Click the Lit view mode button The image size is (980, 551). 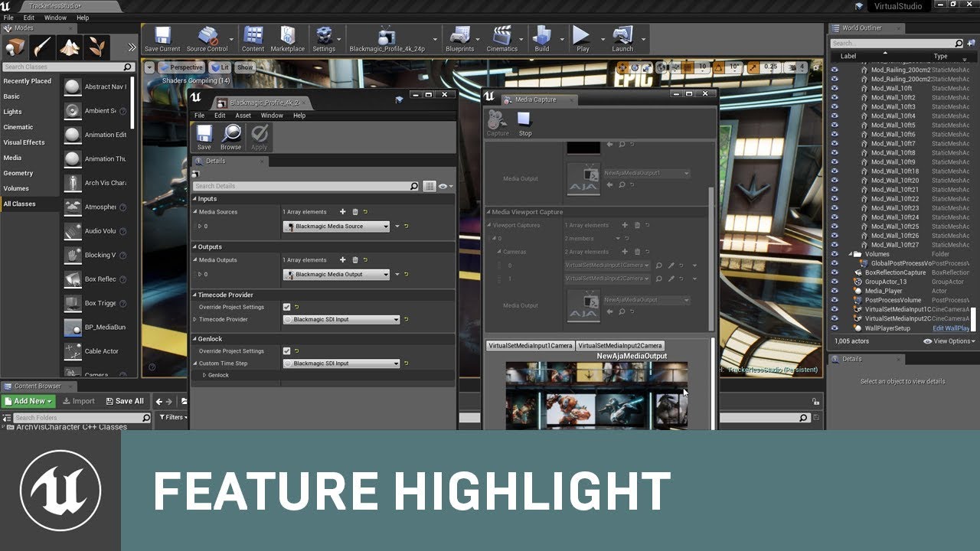pyautogui.click(x=220, y=67)
